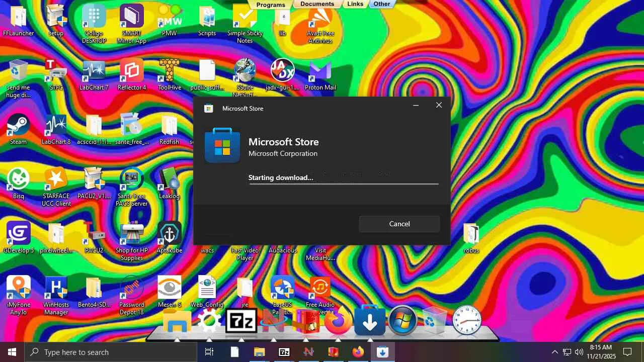The width and height of the screenshot is (644, 362).
Task: Switch to the Documents tab
Action: pyautogui.click(x=317, y=4)
